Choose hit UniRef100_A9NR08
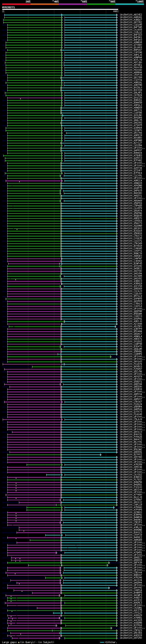Screen dimensions: 146x644 tap(131, 42)
